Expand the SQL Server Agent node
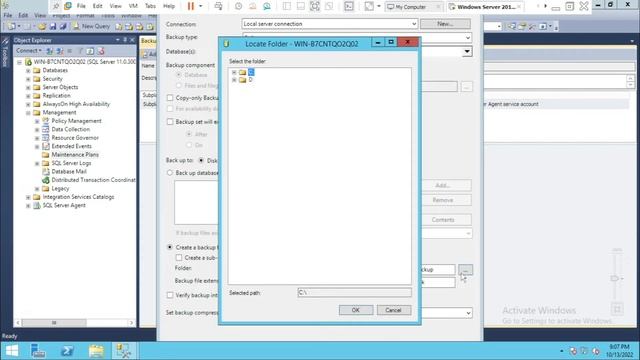 point(28,206)
